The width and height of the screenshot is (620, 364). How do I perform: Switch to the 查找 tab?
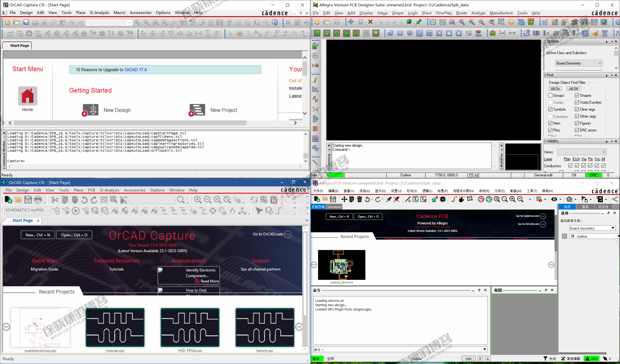click(585, 207)
